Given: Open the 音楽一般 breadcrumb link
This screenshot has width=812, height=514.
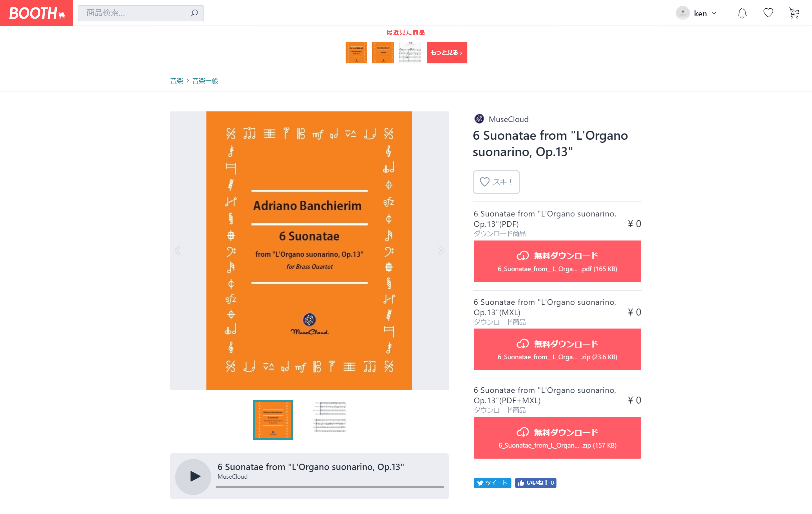Looking at the screenshot, I should pos(205,81).
